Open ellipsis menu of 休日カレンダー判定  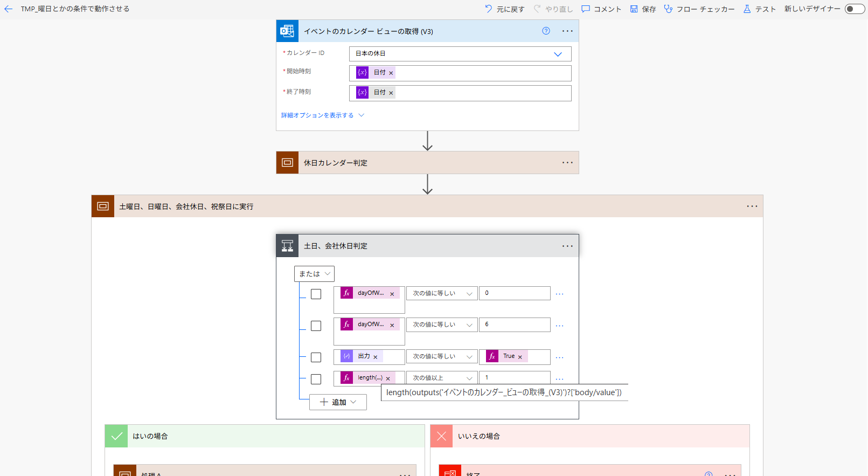tap(567, 163)
